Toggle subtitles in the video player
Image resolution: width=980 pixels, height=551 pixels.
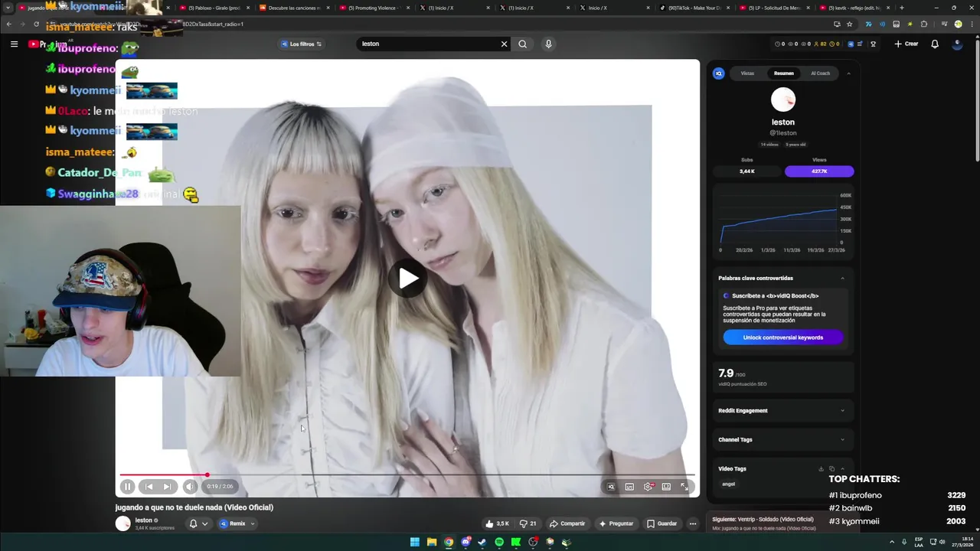[x=629, y=486]
